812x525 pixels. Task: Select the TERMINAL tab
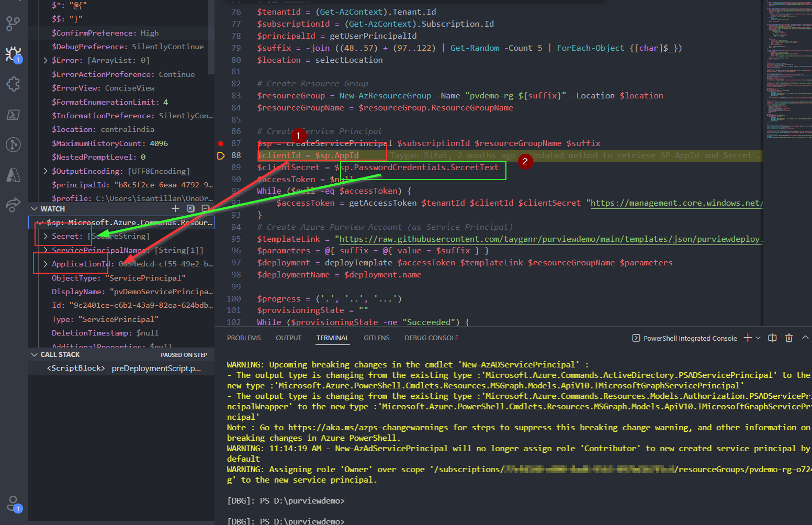[x=333, y=338]
